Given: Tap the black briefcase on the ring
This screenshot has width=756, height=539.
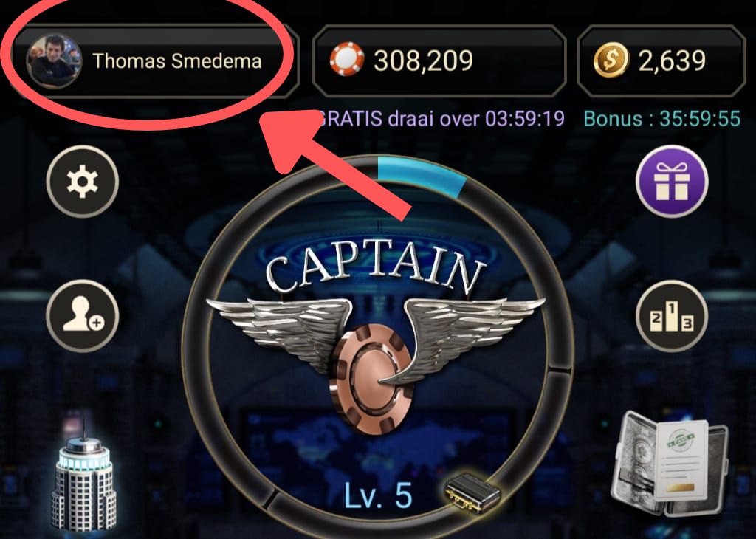Looking at the screenshot, I should coord(472,492).
